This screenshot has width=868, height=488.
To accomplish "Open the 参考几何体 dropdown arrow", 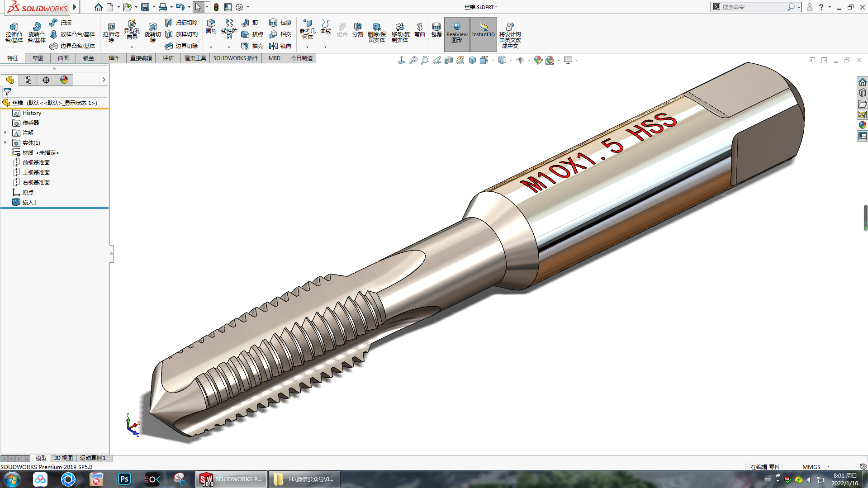I will click(308, 47).
